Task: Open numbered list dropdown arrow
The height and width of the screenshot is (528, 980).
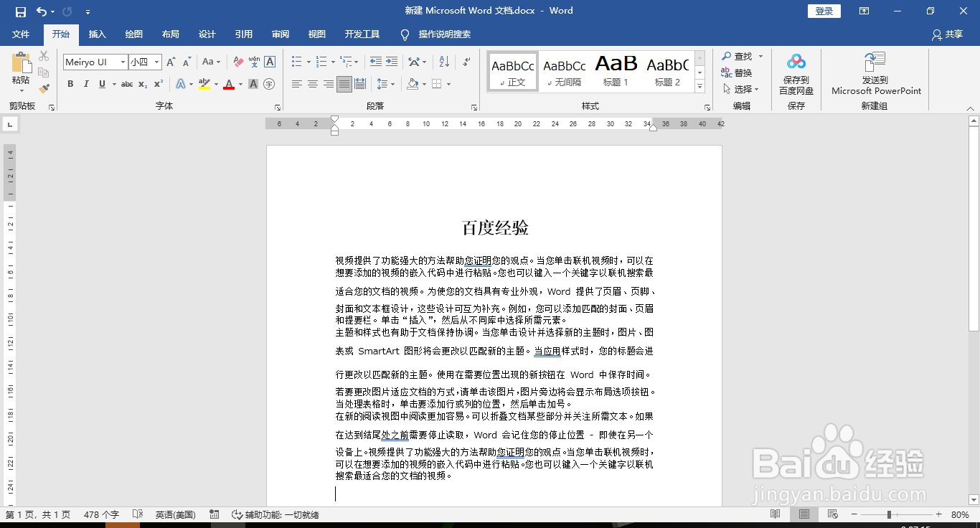Action: pyautogui.click(x=333, y=62)
